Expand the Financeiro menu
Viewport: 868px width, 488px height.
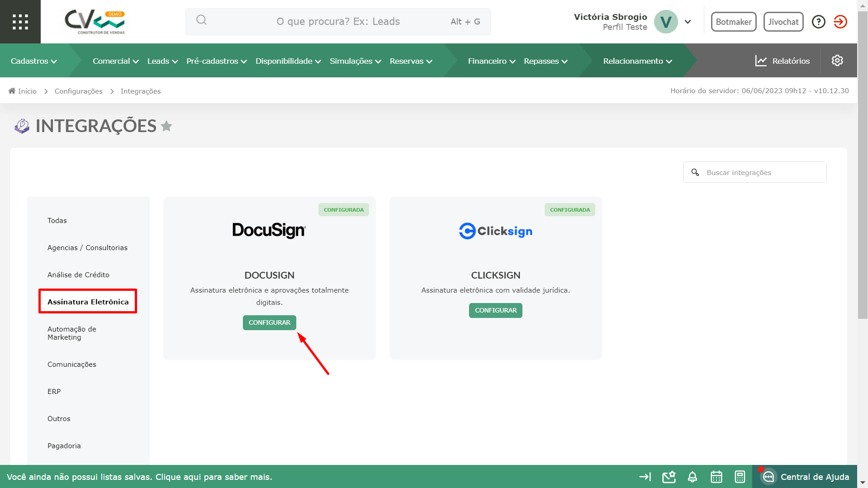tap(492, 61)
